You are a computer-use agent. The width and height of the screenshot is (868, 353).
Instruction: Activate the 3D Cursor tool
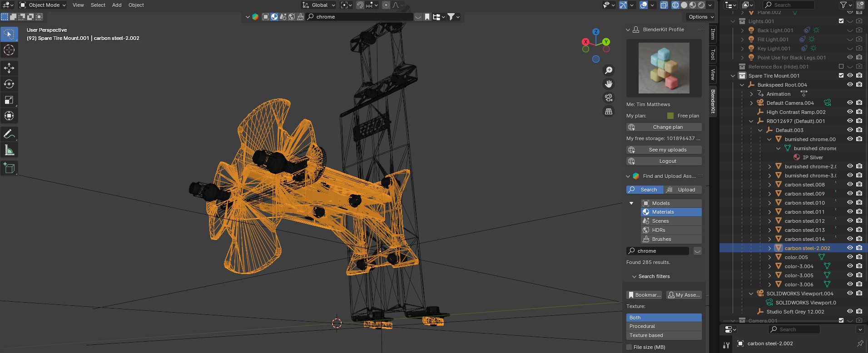tap(9, 50)
